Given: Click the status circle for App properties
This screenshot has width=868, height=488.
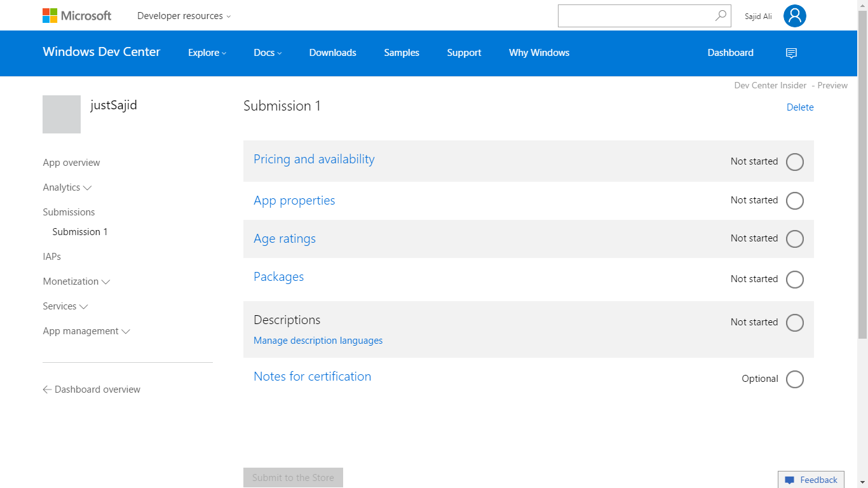Looking at the screenshot, I should pos(795,201).
